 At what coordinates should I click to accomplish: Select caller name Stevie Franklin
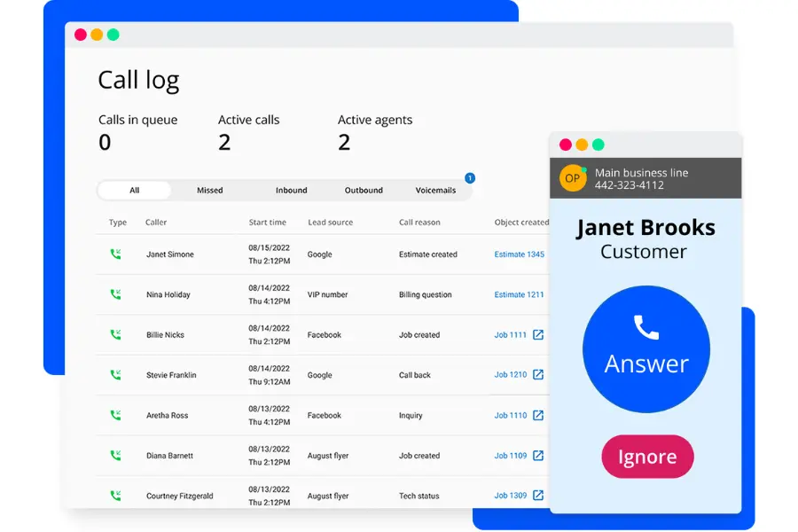pos(171,375)
